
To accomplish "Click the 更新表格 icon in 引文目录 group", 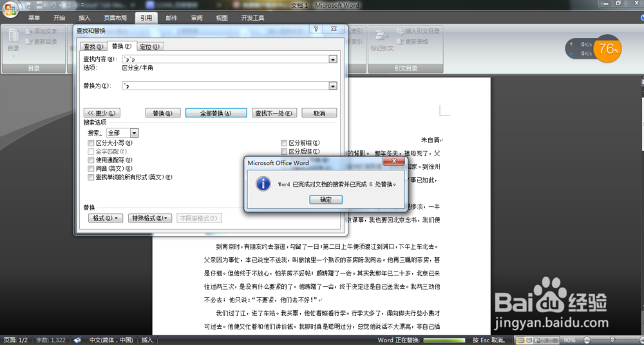I will (x=400, y=41).
